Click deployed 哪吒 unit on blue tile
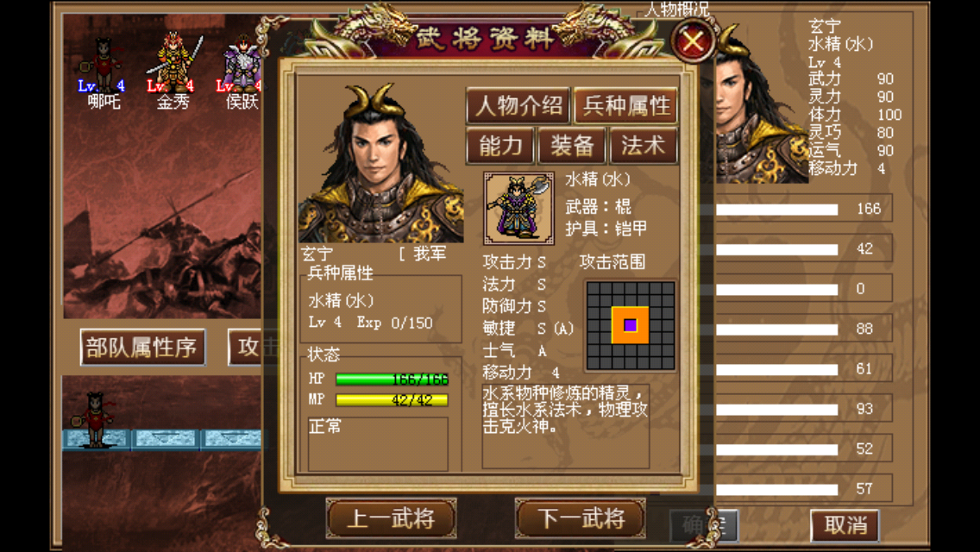Image resolution: width=980 pixels, height=552 pixels. pyautogui.click(x=95, y=420)
